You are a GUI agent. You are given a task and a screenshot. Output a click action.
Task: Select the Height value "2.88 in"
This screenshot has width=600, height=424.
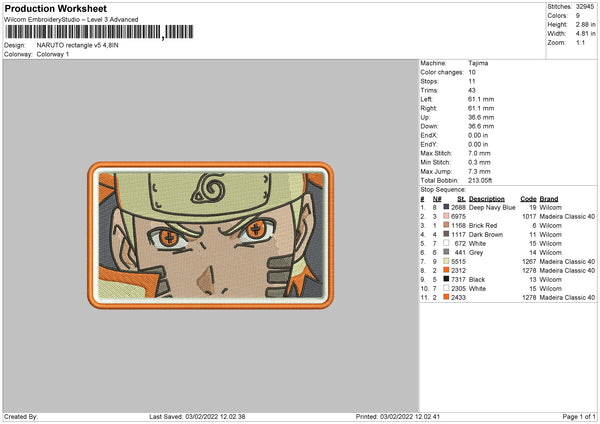point(586,24)
